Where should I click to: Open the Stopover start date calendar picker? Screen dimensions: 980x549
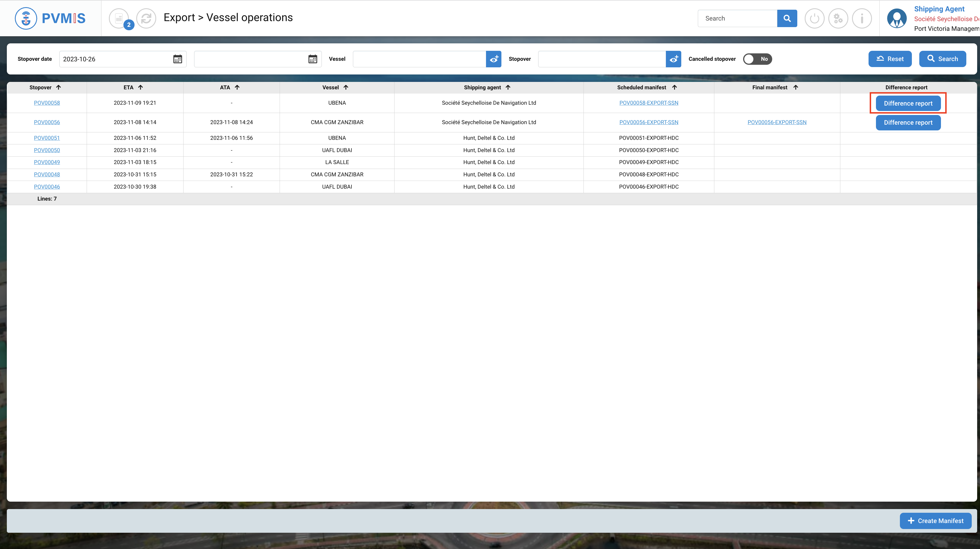(178, 59)
